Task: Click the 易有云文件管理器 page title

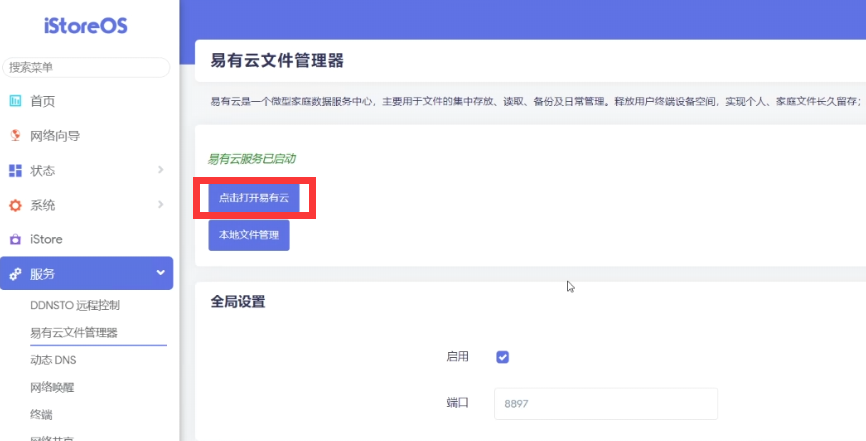Action: pos(277,61)
